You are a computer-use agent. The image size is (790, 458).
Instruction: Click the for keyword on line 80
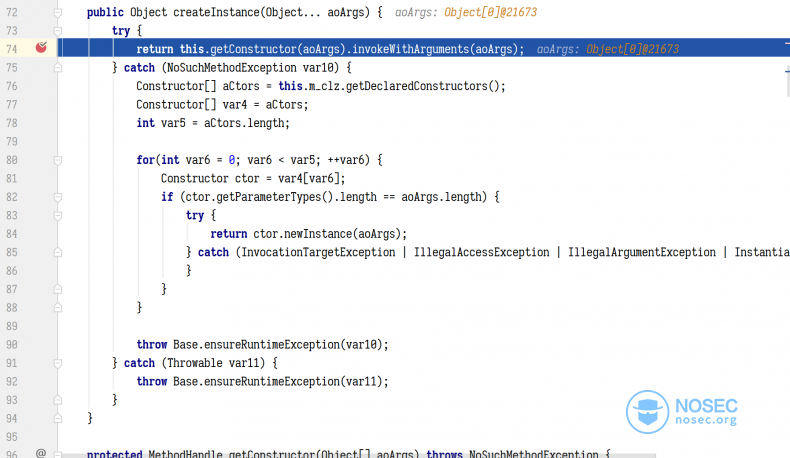click(145, 160)
